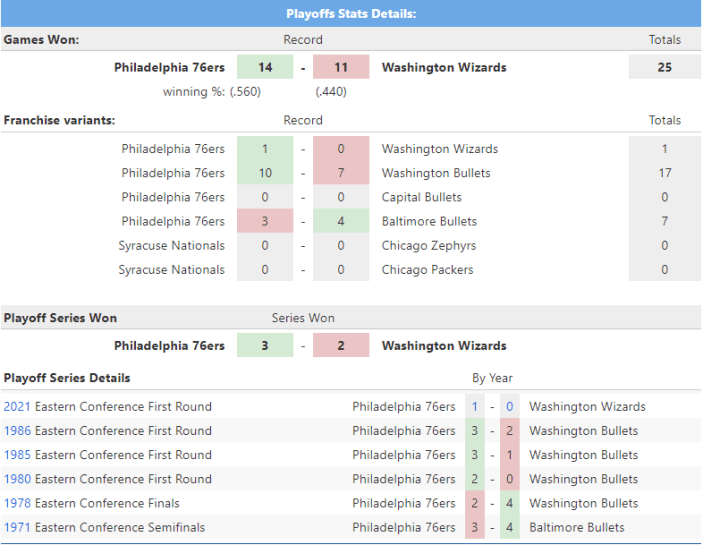Select the Playoff Series Details heading

click(x=67, y=378)
